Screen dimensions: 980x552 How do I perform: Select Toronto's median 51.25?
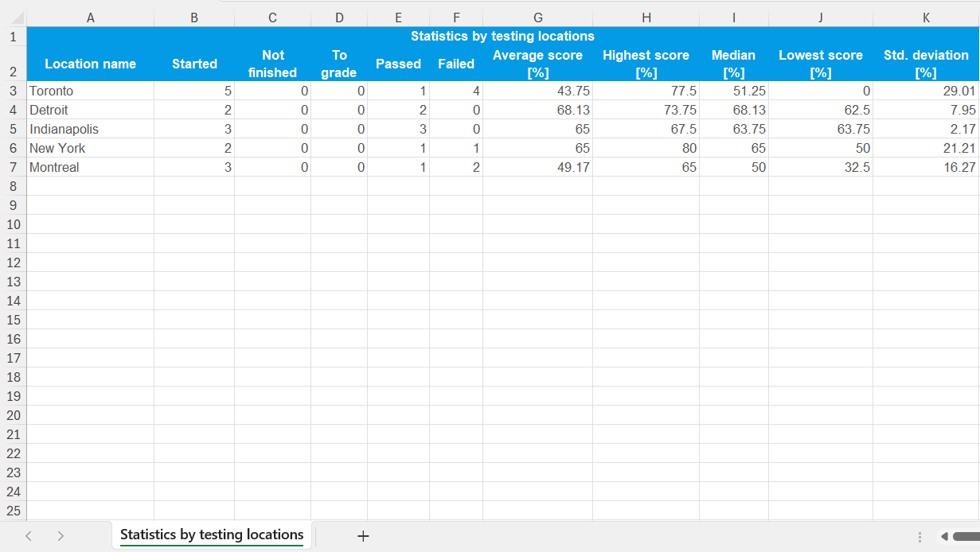pos(733,91)
